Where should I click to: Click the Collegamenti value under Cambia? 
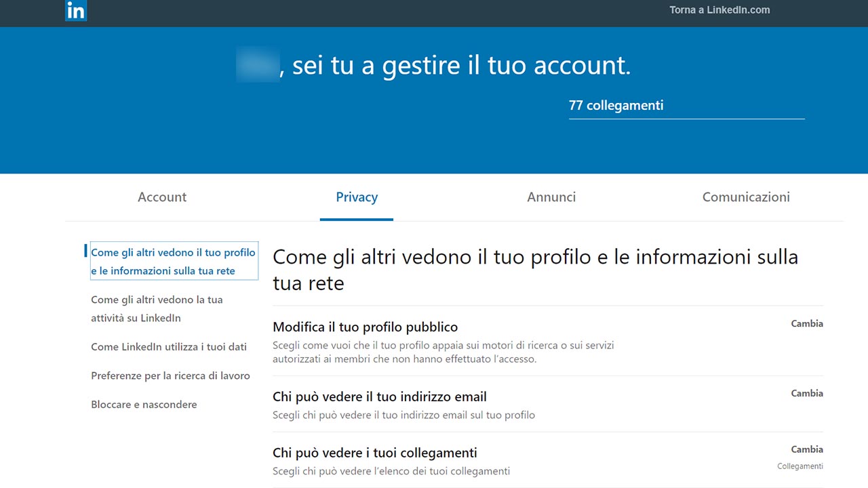[x=800, y=466]
